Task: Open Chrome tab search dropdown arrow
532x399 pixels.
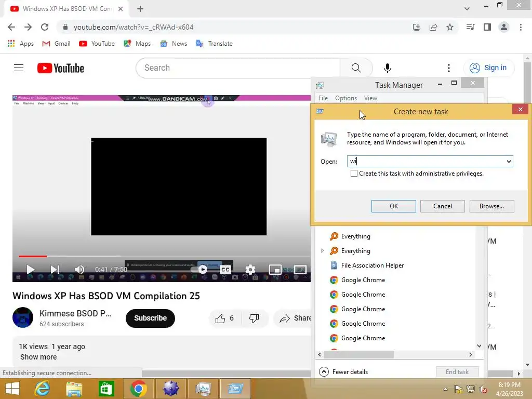Action: click(467, 9)
